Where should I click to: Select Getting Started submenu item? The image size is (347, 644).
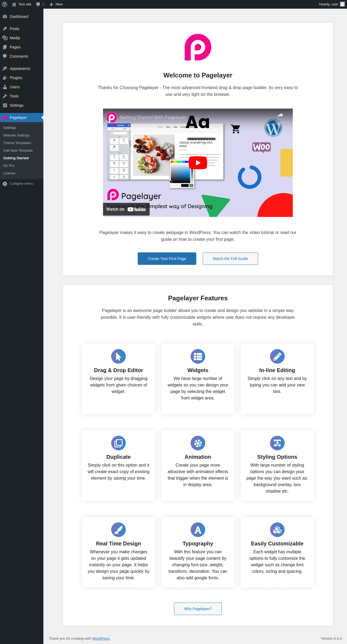click(22, 158)
